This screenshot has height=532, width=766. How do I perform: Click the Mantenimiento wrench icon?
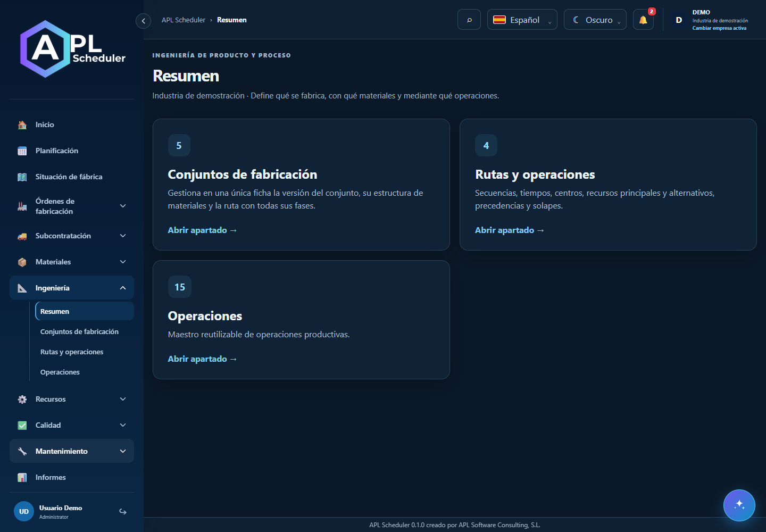[x=22, y=452]
